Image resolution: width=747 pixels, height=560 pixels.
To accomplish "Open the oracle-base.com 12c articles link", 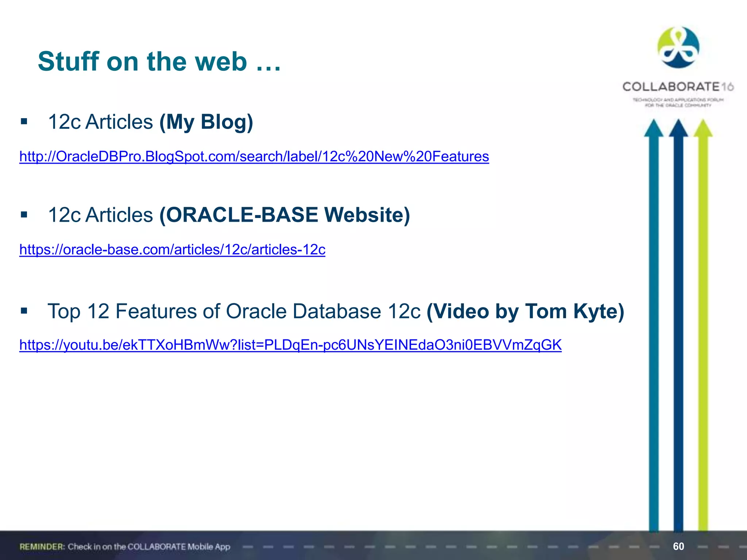I will pos(172,249).
